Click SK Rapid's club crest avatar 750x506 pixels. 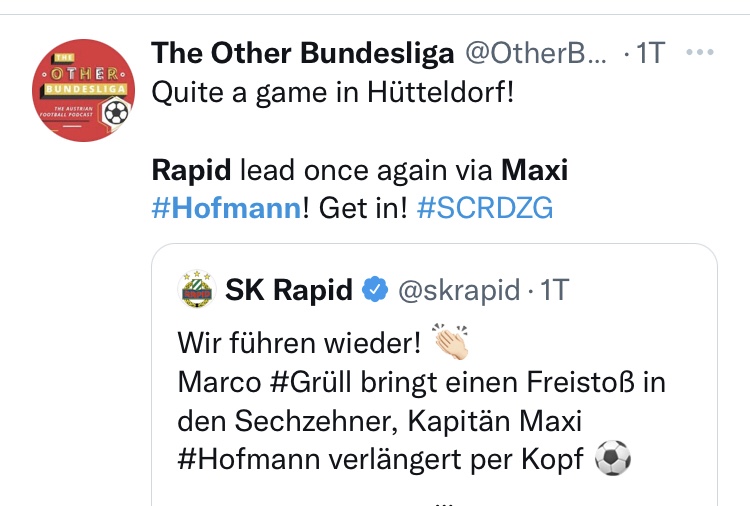[x=196, y=290]
